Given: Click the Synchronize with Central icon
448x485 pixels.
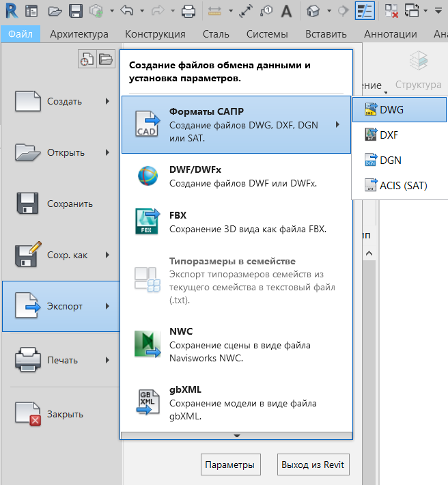Looking at the screenshot, I should click(96, 11).
